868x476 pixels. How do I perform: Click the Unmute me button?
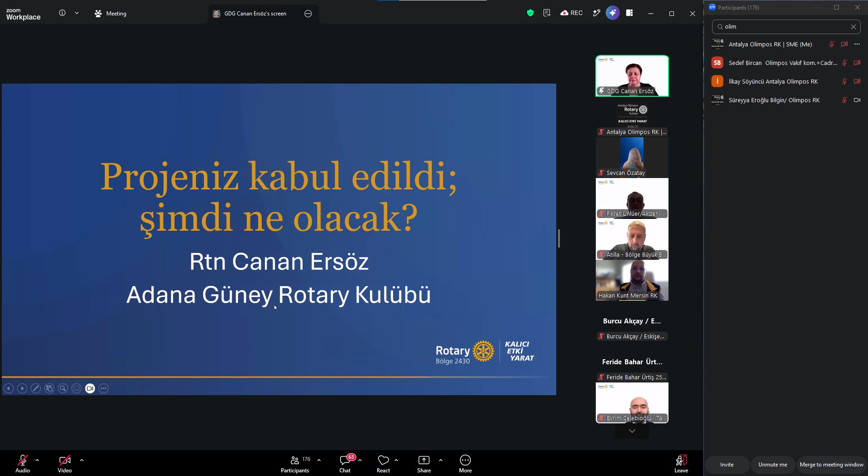click(773, 465)
